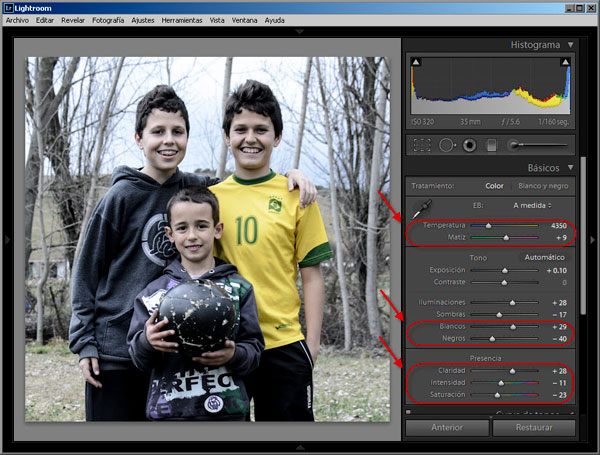Screen dimensions: 600x455
Task: Select the Spot Removal tool
Action: point(447,145)
